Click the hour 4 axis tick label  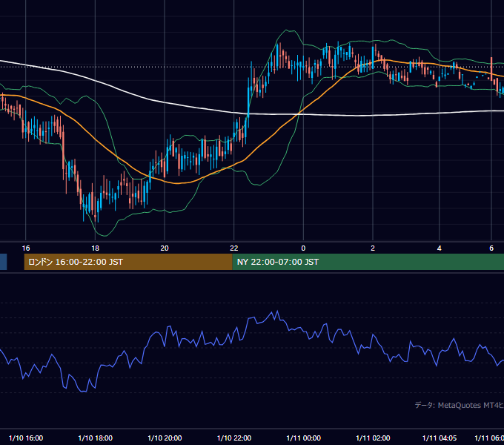439,248
